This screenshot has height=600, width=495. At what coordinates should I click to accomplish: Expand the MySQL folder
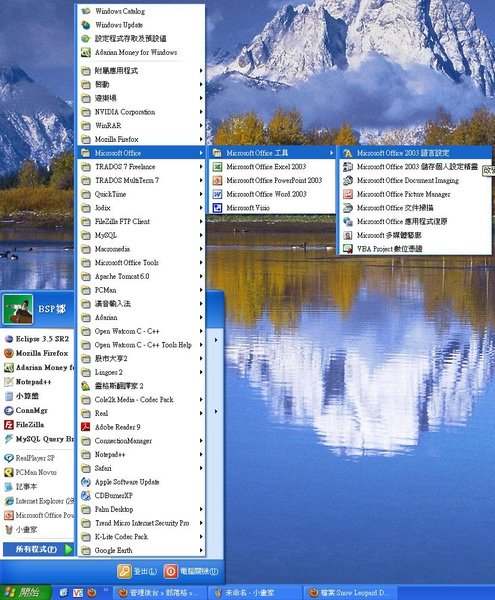(x=141, y=235)
